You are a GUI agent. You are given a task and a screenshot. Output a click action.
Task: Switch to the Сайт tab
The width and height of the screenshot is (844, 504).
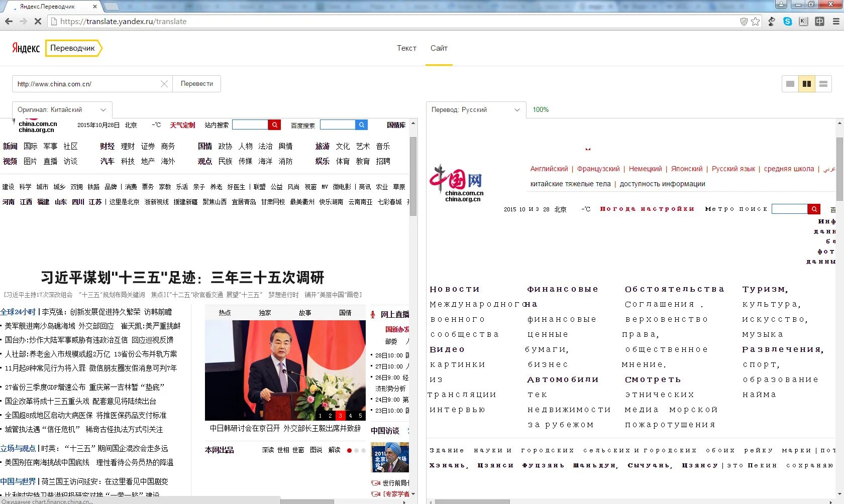coord(439,48)
